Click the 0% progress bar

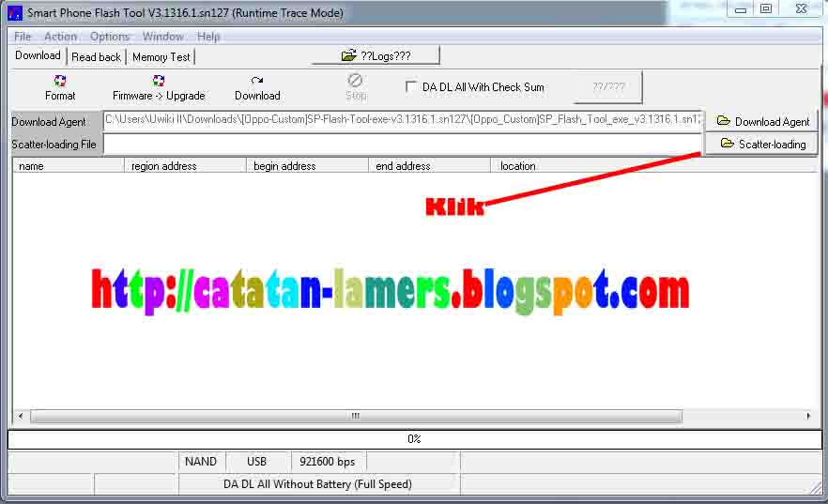(415, 439)
